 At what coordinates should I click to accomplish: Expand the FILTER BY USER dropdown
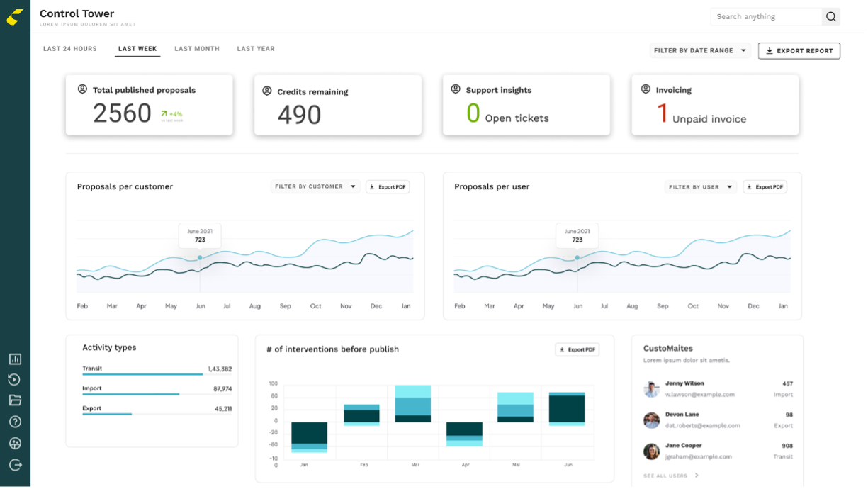pyautogui.click(x=701, y=186)
